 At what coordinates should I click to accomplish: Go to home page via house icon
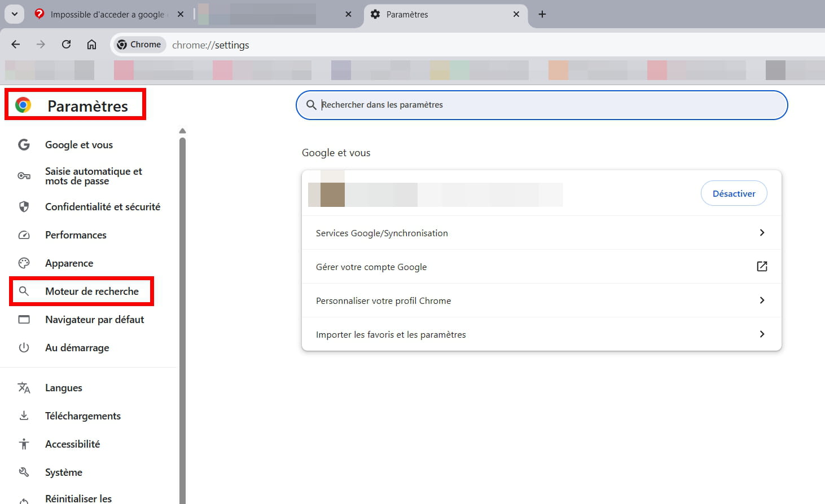(91, 45)
